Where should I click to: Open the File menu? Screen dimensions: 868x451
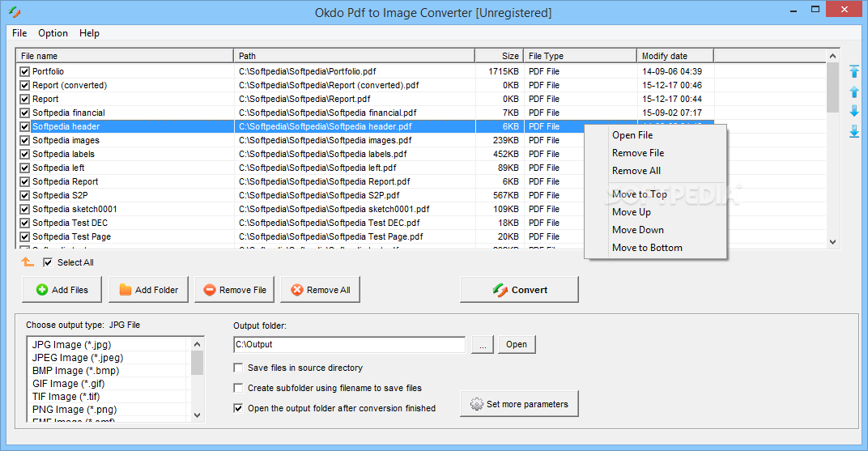coord(19,33)
